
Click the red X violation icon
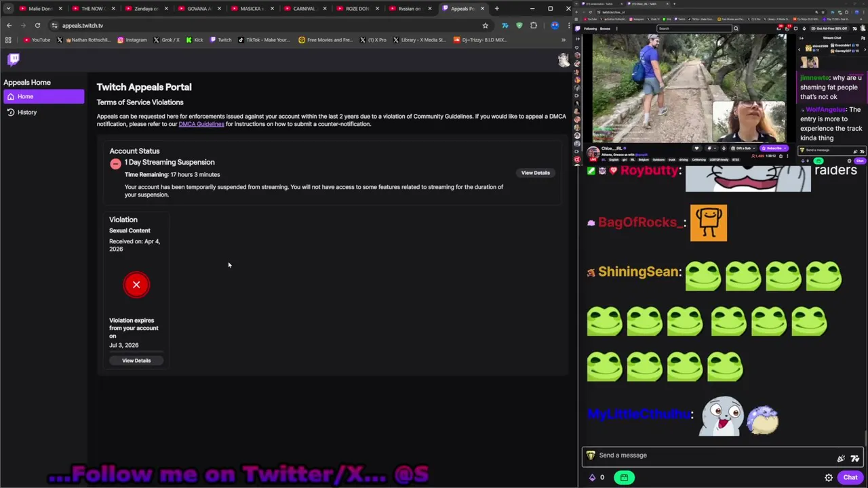[136, 285]
